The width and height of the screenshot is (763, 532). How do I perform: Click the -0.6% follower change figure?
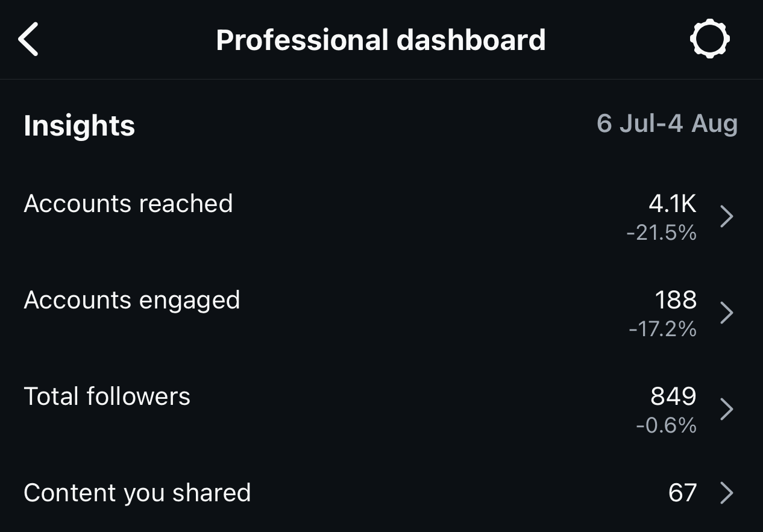coord(666,425)
